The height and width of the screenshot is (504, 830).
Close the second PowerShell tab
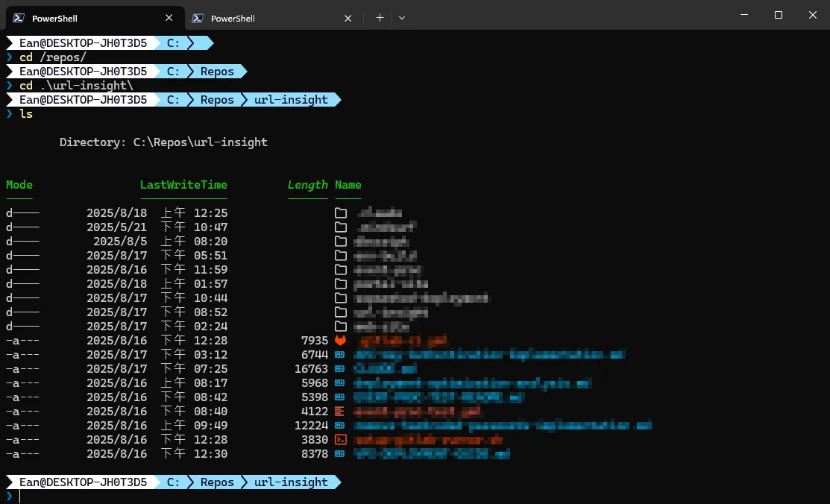(348, 18)
